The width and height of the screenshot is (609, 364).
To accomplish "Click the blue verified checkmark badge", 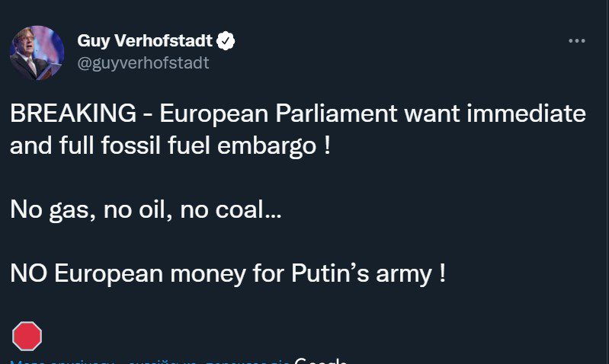I will pyautogui.click(x=226, y=41).
